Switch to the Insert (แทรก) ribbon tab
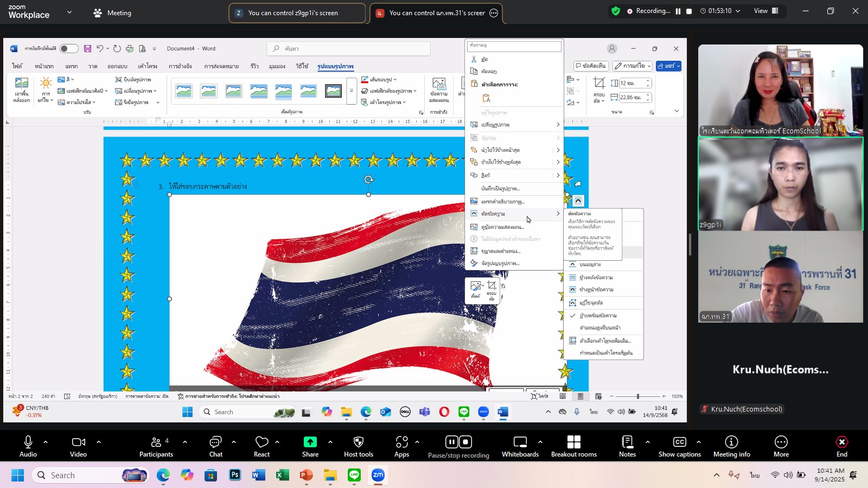The height and width of the screenshot is (488, 868). [x=72, y=66]
